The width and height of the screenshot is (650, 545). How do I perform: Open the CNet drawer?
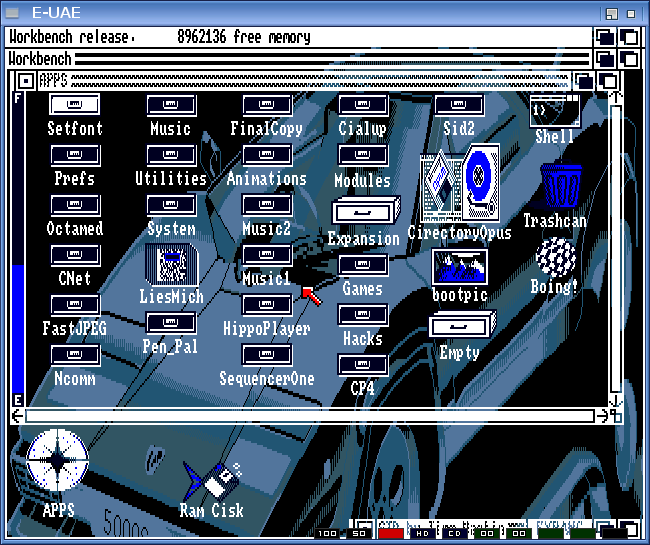click(x=75, y=256)
